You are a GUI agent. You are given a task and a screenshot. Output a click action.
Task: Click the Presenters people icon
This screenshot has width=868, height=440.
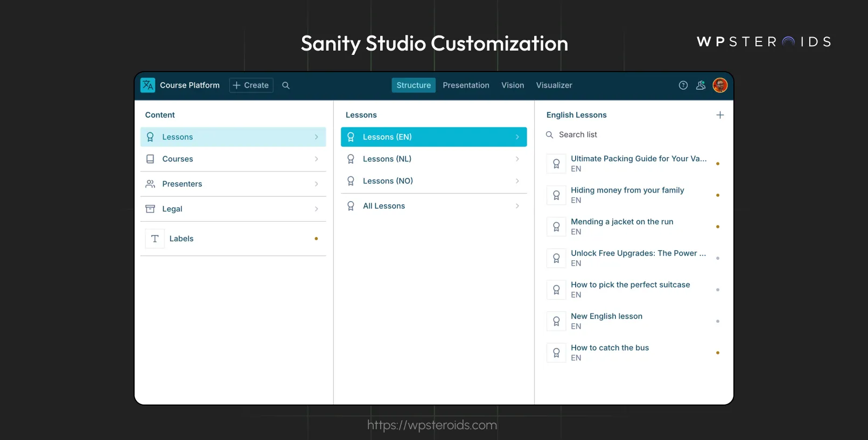[150, 184]
